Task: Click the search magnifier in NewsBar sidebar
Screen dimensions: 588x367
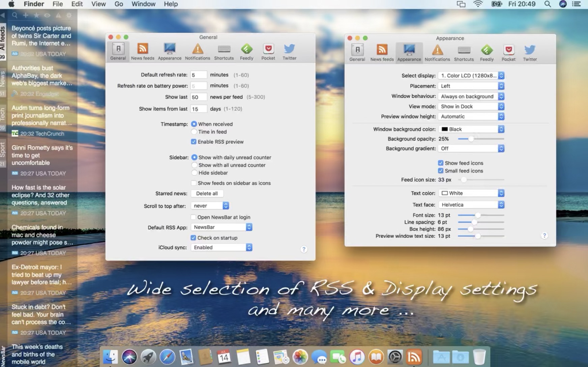Action: [15, 15]
